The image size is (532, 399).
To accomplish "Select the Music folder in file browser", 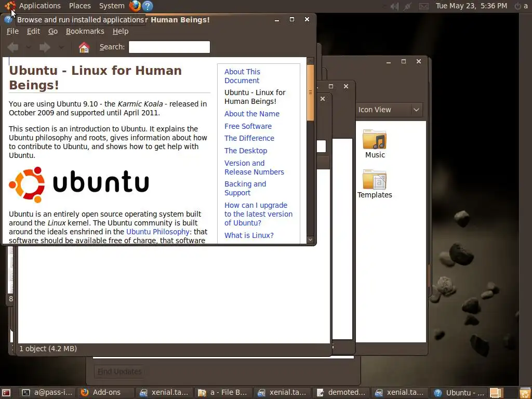I will pyautogui.click(x=375, y=144).
